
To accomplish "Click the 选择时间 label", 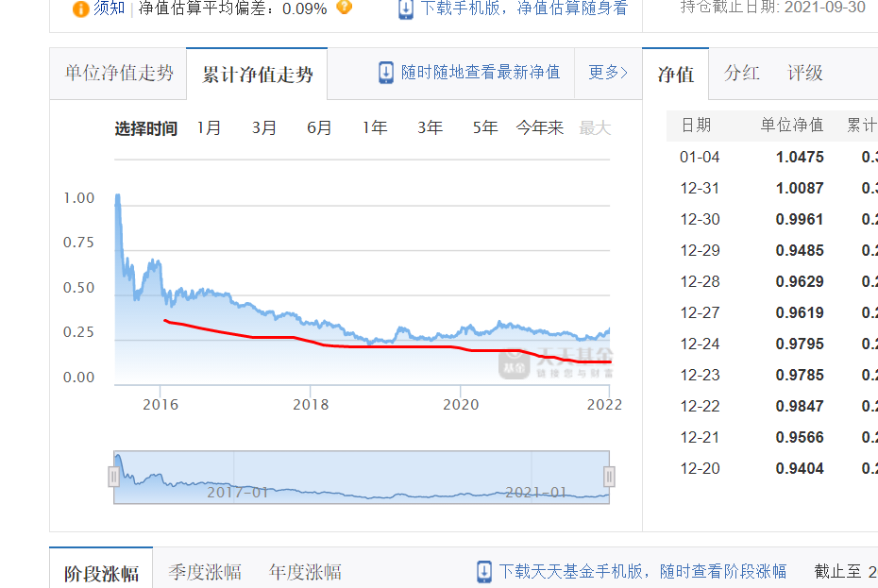I will (x=145, y=128).
